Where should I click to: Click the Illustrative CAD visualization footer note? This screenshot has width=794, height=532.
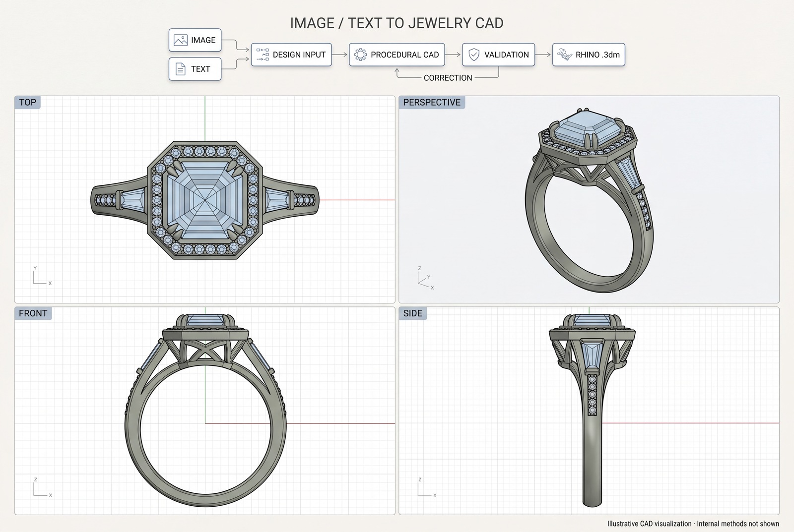(693, 524)
